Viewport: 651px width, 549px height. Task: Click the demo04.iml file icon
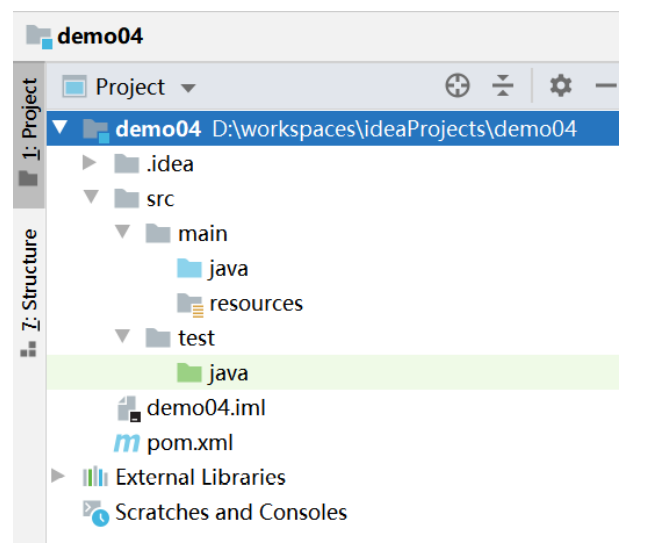129,409
